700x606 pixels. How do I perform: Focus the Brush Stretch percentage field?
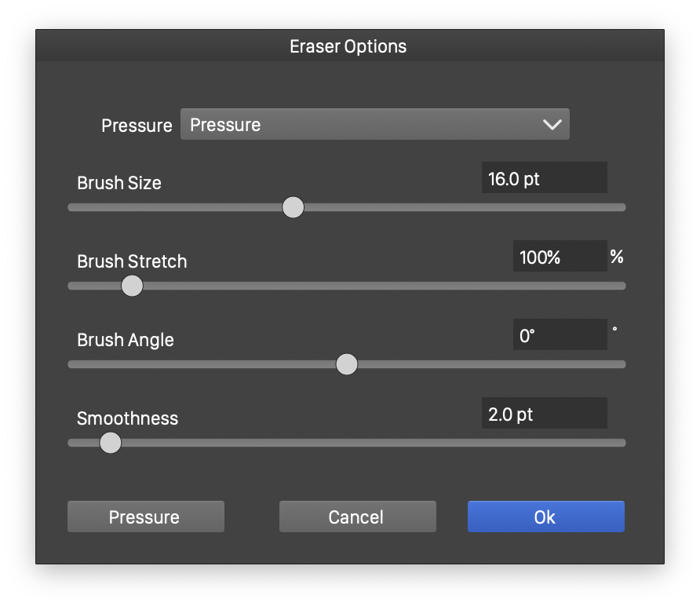tap(560, 257)
